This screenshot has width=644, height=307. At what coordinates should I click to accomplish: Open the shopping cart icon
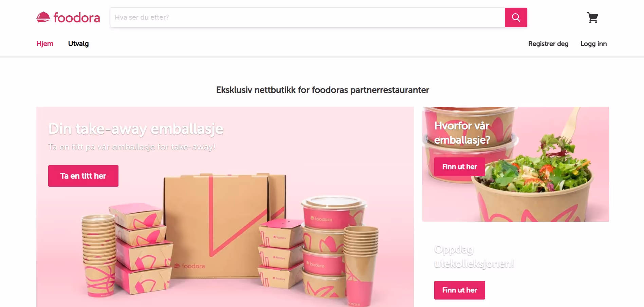[592, 18]
